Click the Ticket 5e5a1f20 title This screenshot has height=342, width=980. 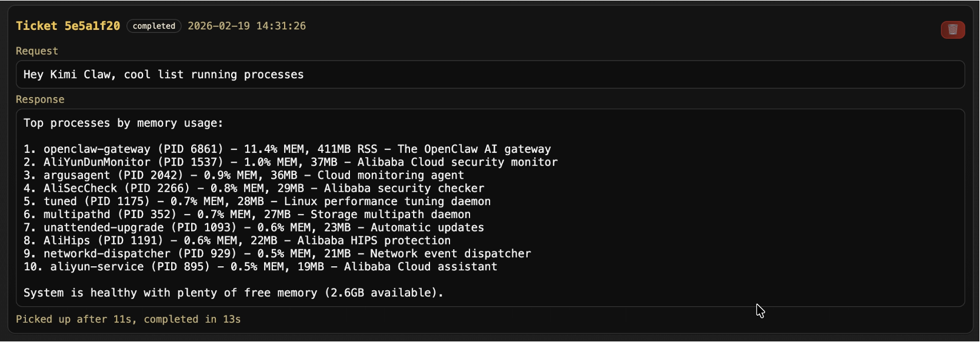pos(68,26)
